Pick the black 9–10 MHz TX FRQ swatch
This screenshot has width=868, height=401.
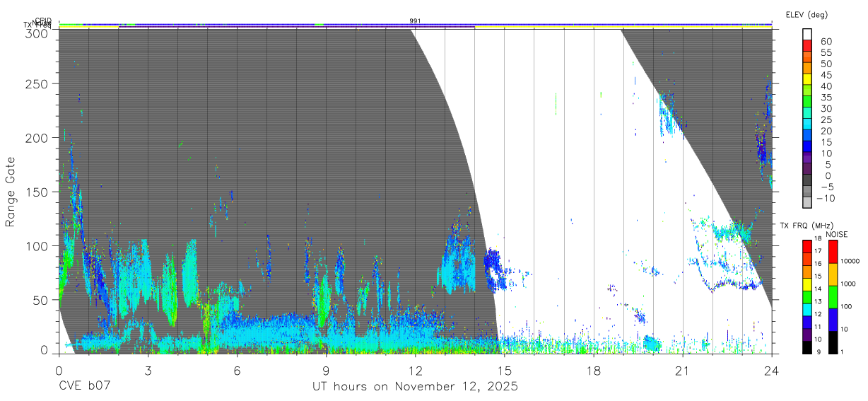point(807,347)
